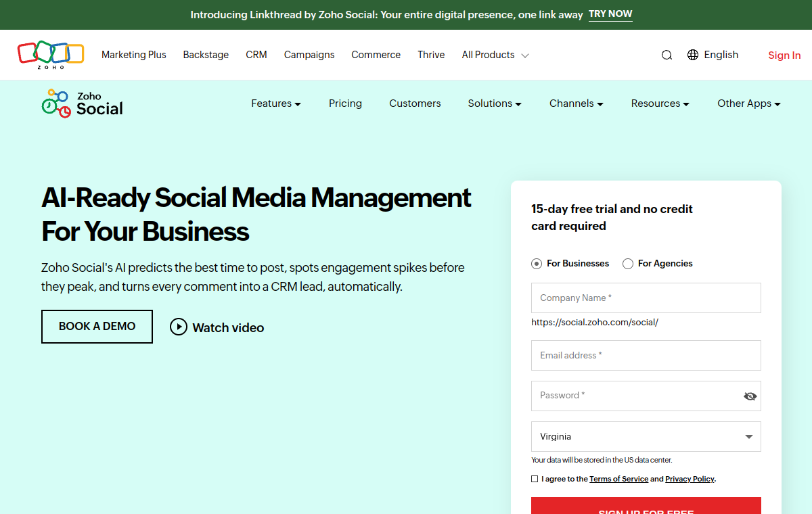
Task: Select the For Businesses radio button
Action: [537, 264]
